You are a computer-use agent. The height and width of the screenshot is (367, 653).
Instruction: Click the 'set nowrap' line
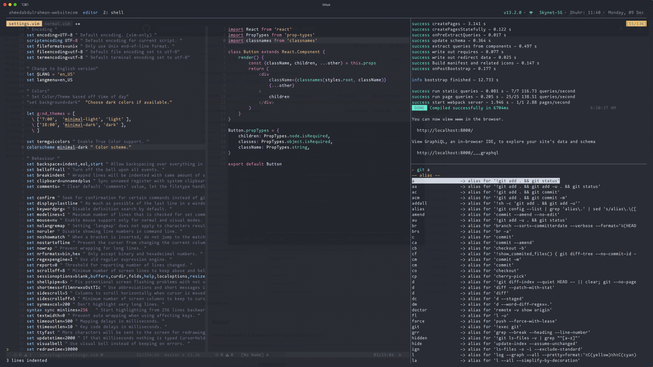point(86,248)
